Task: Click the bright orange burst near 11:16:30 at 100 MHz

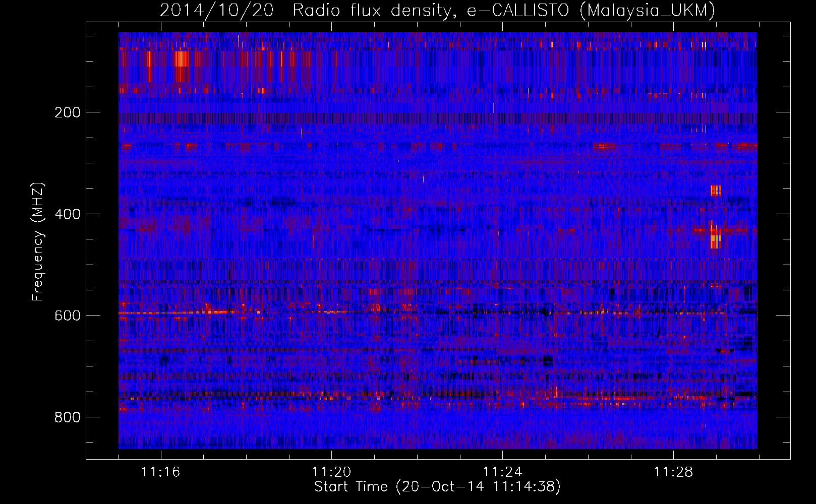Action: (182, 59)
